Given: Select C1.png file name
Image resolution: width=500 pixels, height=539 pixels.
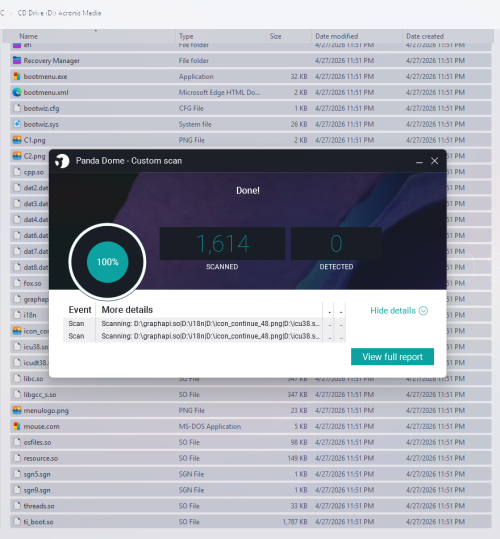Looking at the screenshot, I should pyautogui.click(x=34, y=140).
